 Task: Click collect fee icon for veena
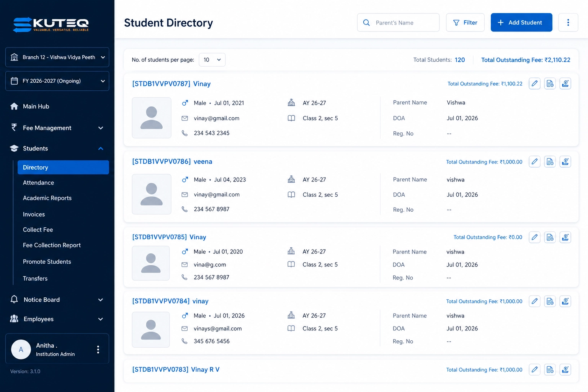(565, 162)
